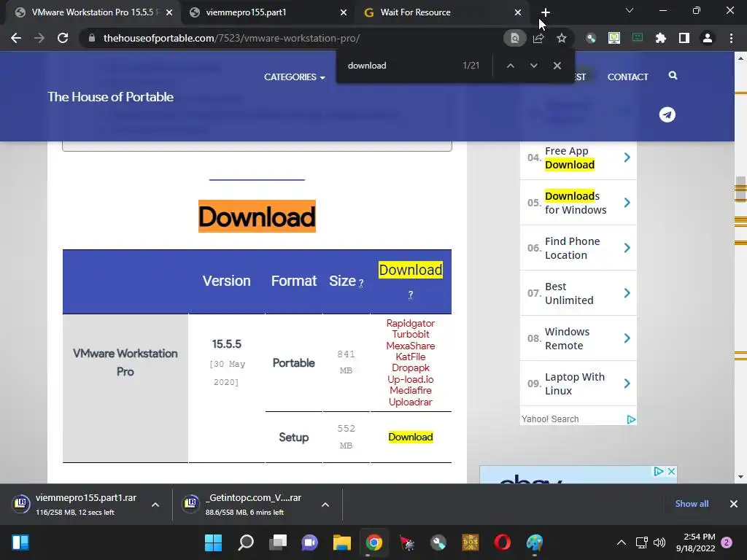Click the volume speaker tray icon
747x560 pixels.
click(x=659, y=542)
